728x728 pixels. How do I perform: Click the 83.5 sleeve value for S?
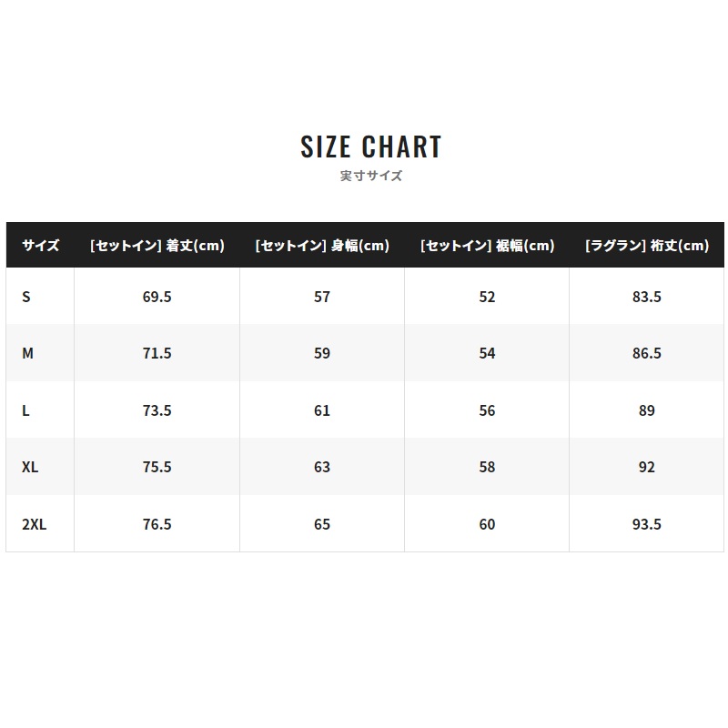pyautogui.click(x=647, y=297)
